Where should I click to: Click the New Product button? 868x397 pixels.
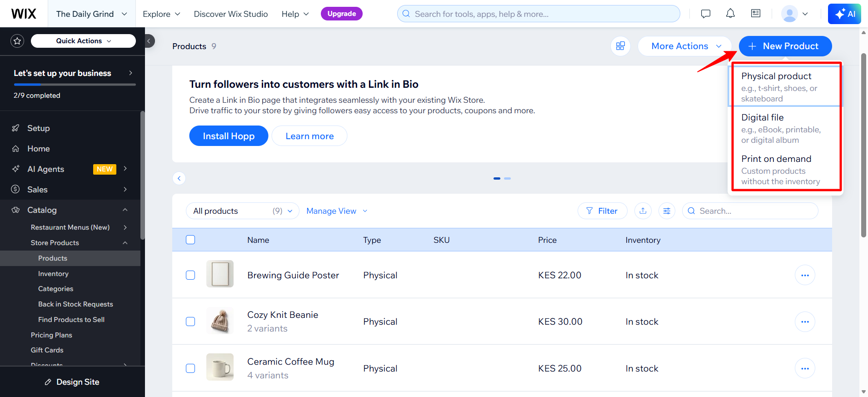click(x=785, y=46)
